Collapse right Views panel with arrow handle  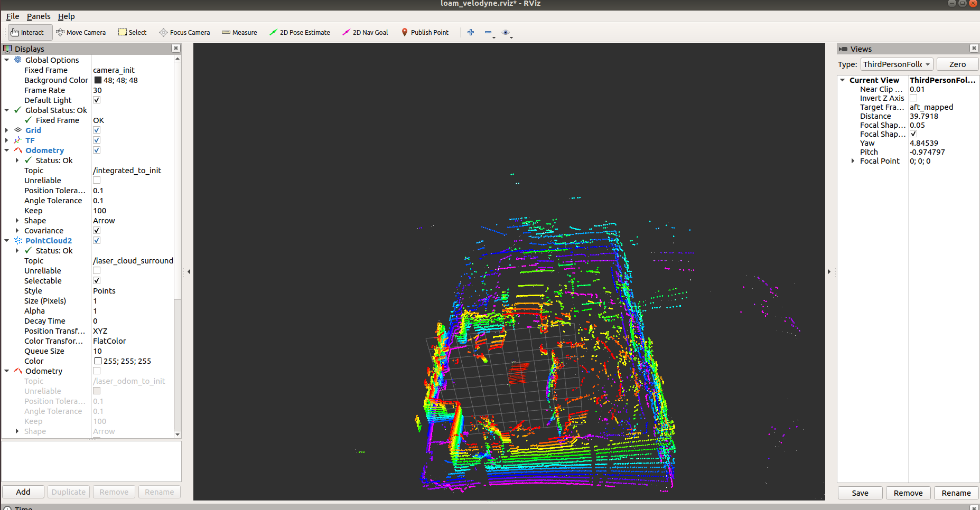point(829,271)
